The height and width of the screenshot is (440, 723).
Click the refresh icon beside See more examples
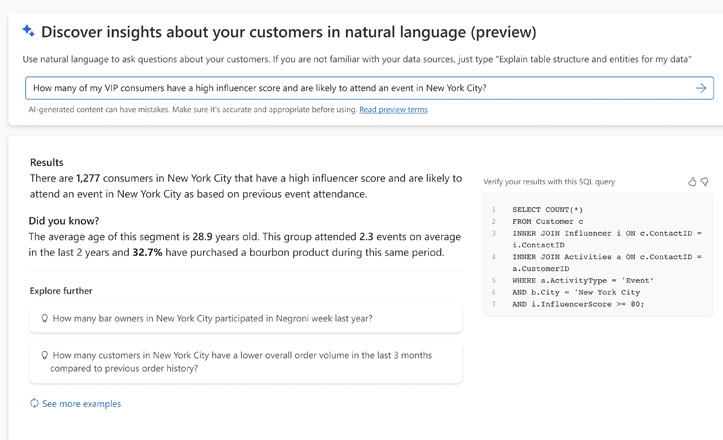[x=35, y=404]
